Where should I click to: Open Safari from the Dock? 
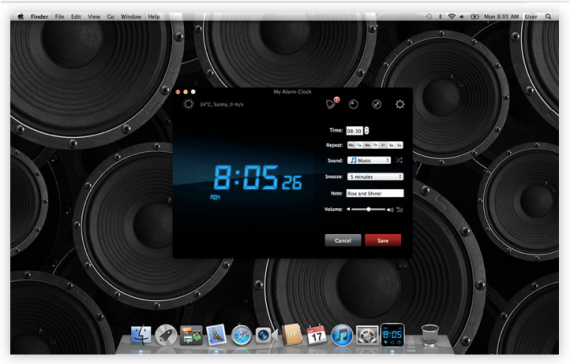click(241, 335)
